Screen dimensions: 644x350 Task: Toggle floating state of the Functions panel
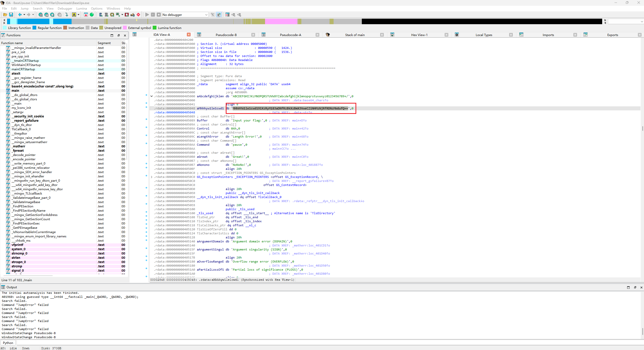[119, 35]
